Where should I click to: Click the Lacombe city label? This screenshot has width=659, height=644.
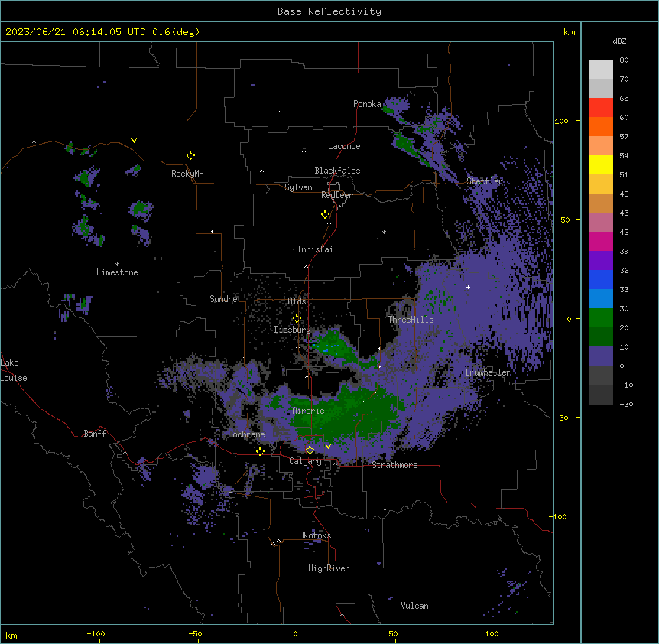tap(344, 146)
